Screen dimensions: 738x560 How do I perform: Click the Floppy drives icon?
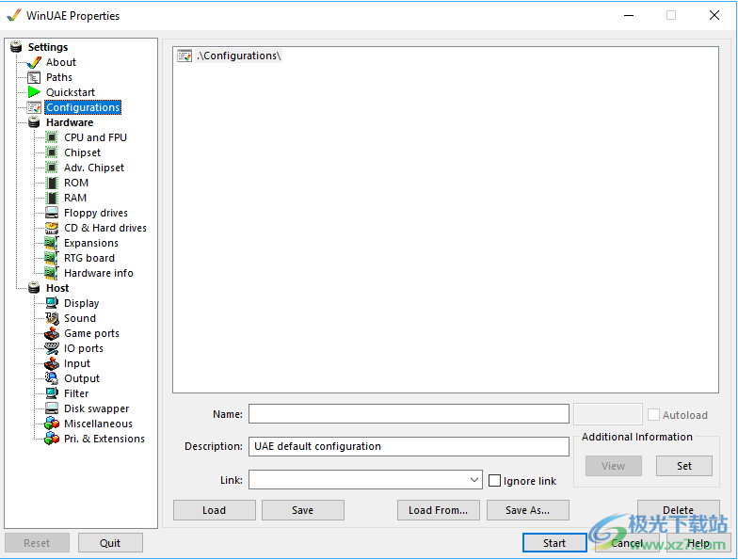(52, 213)
